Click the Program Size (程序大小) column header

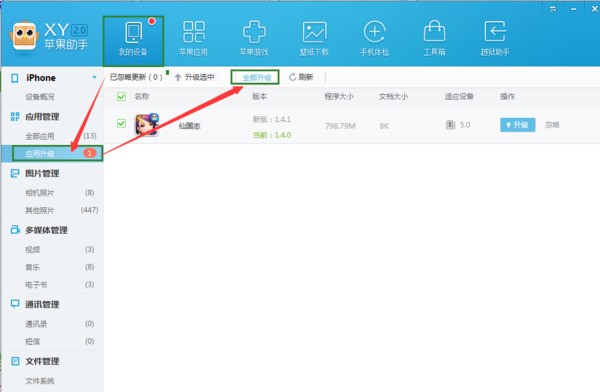click(339, 96)
